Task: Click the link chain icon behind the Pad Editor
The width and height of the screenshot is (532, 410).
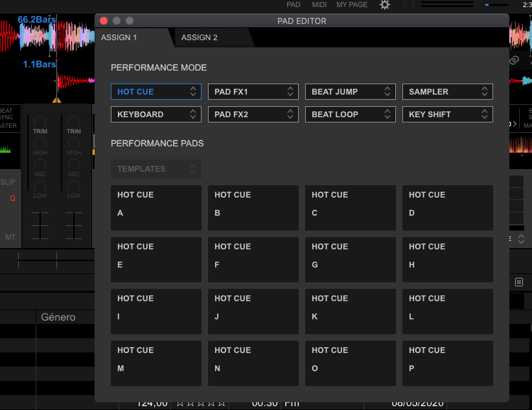Action: click(x=514, y=60)
